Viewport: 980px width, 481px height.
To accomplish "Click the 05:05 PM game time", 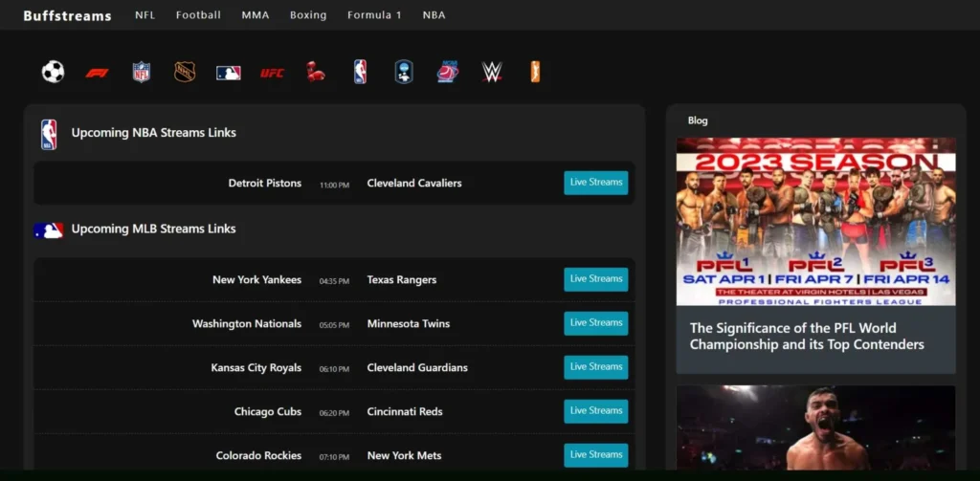I will click(334, 325).
